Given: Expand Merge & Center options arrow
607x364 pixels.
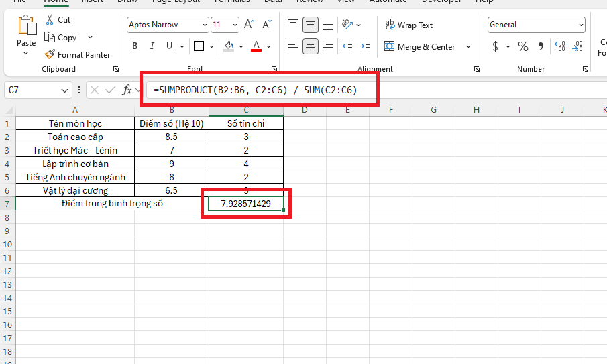Looking at the screenshot, I should 468,47.
